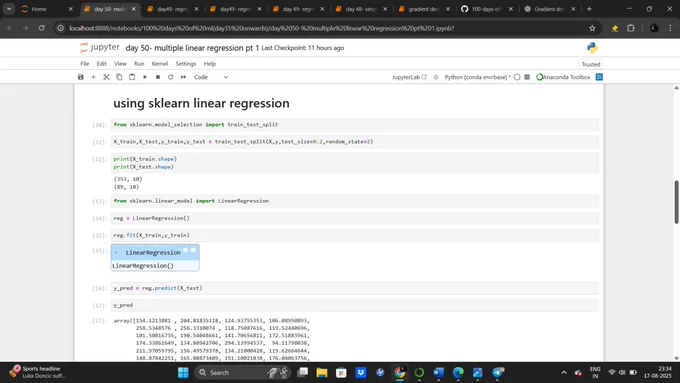Bookmark this page with the star icon

point(592,28)
